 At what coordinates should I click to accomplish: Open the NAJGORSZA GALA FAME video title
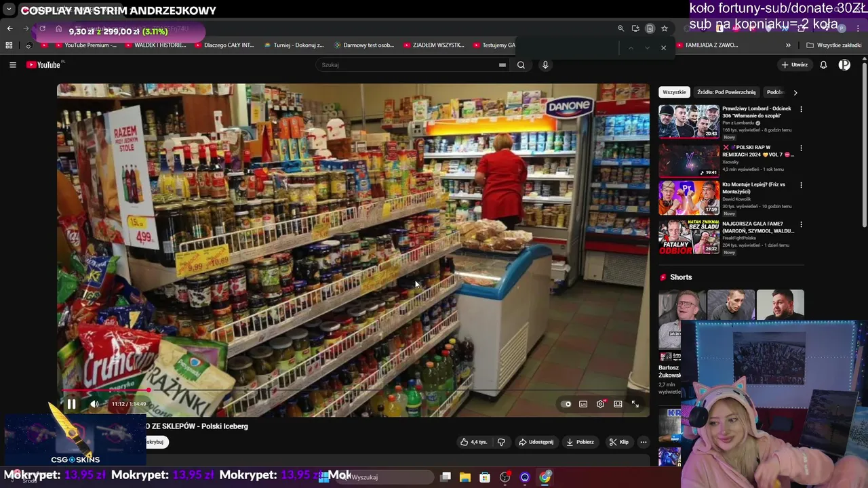click(758, 227)
